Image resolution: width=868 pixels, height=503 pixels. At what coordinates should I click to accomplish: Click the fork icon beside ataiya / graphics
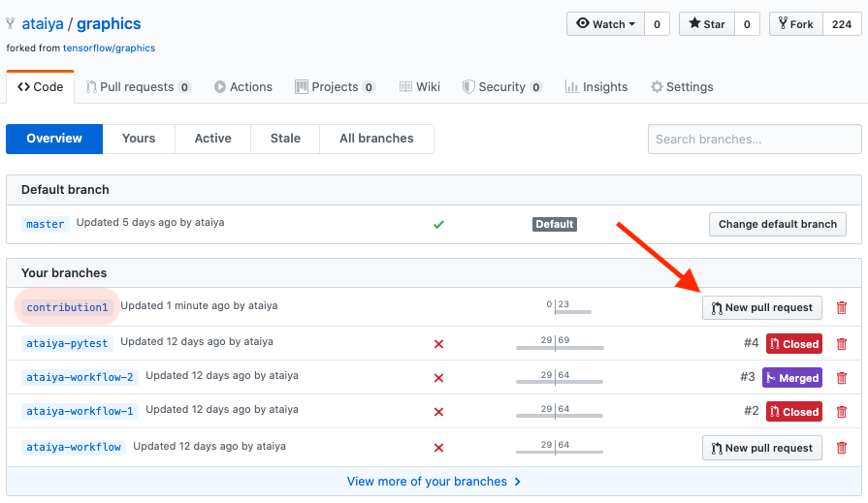(10, 24)
